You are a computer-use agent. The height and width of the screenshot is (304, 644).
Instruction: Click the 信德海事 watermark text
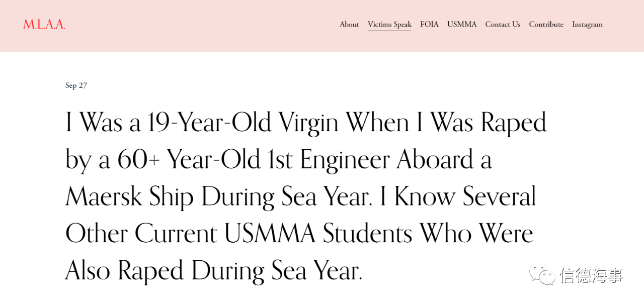pyautogui.click(x=592, y=275)
